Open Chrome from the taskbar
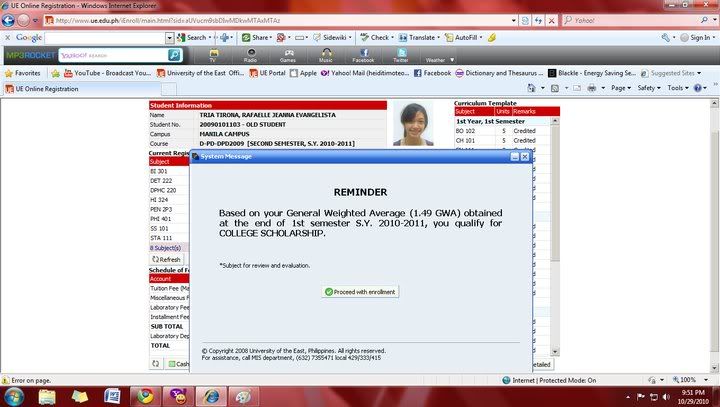The image size is (720, 407). click(146, 396)
